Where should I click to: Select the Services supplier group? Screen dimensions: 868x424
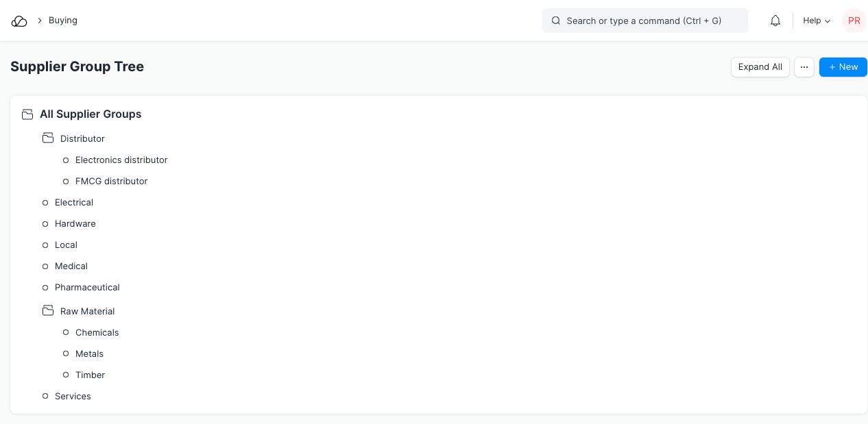73,397
